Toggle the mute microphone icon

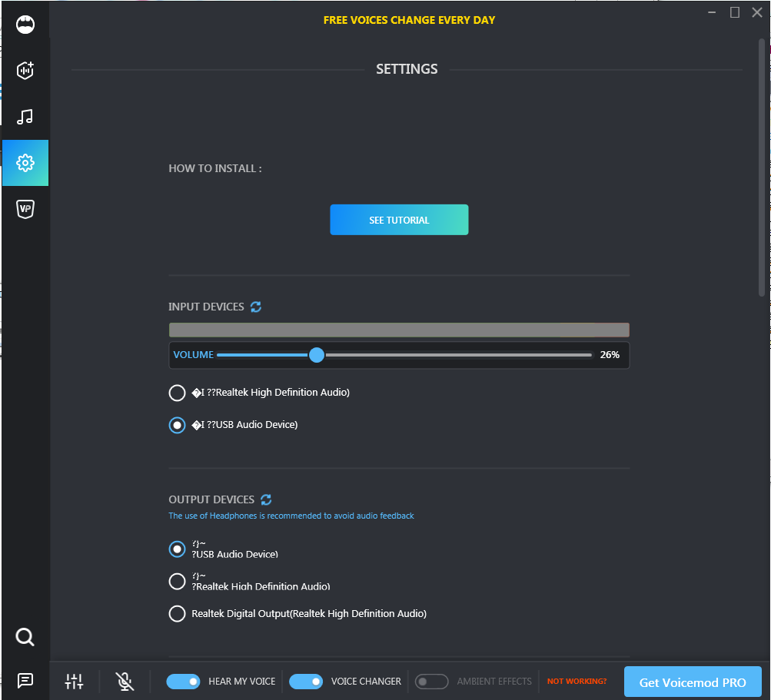pyautogui.click(x=125, y=682)
